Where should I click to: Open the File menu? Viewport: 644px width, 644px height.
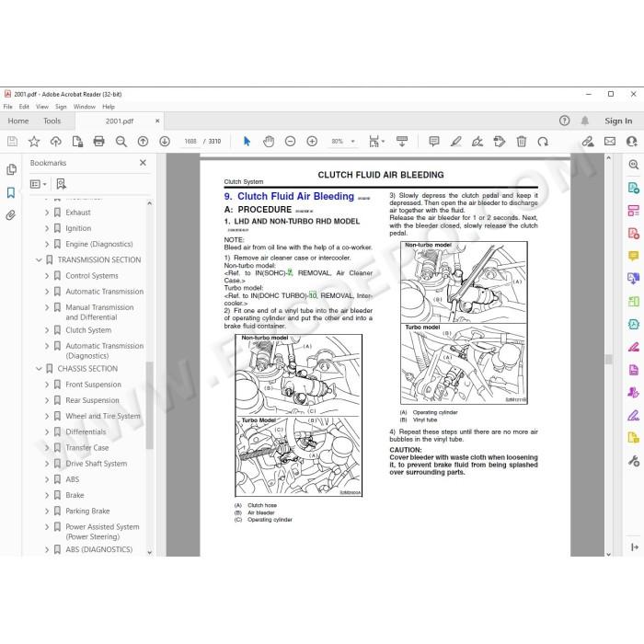pos(7,107)
